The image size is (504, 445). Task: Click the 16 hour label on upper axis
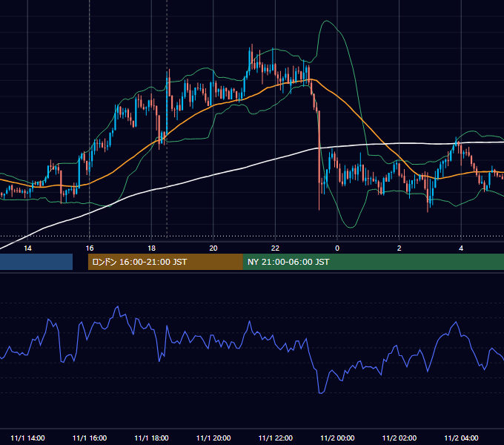click(90, 248)
